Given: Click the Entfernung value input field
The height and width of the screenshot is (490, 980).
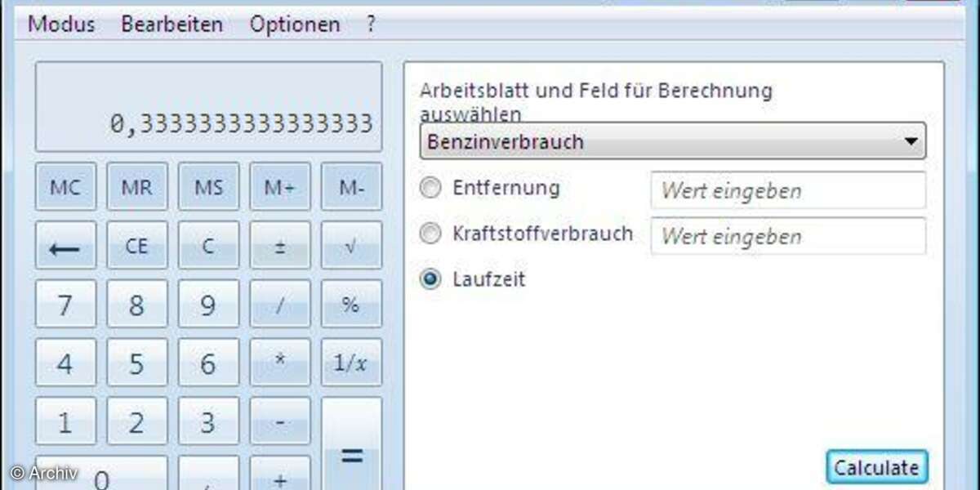Looking at the screenshot, I should pos(788,191).
